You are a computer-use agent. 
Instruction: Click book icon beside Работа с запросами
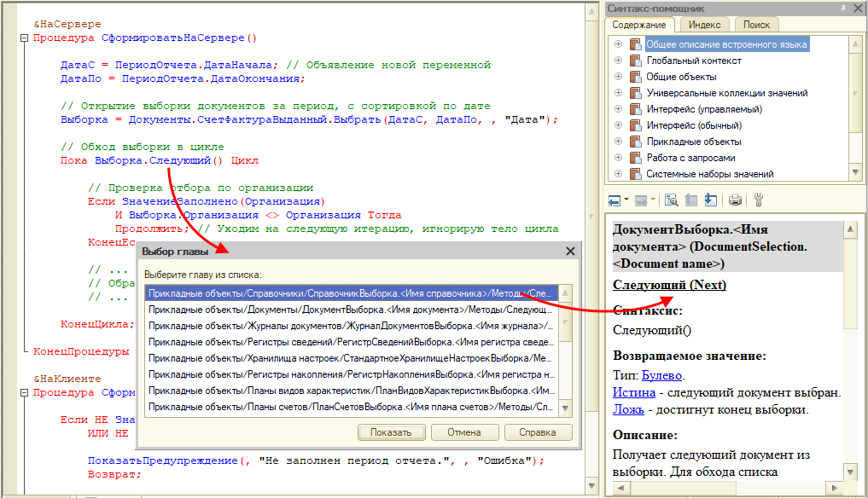pyautogui.click(x=636, y=158)
